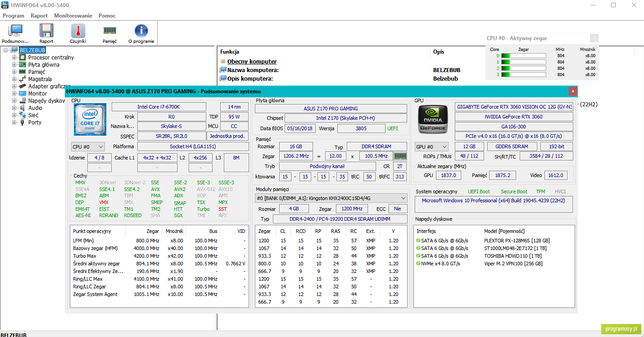Click icon beside Nazwa komputera
Screen dimensions: 644x337
pos(222,70)
